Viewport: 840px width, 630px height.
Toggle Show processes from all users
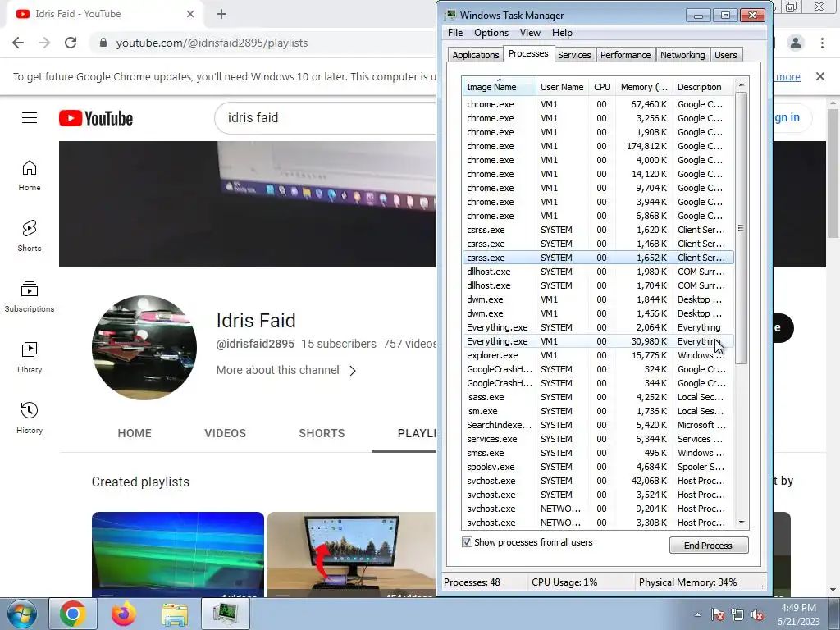click(x=467, y=541)
